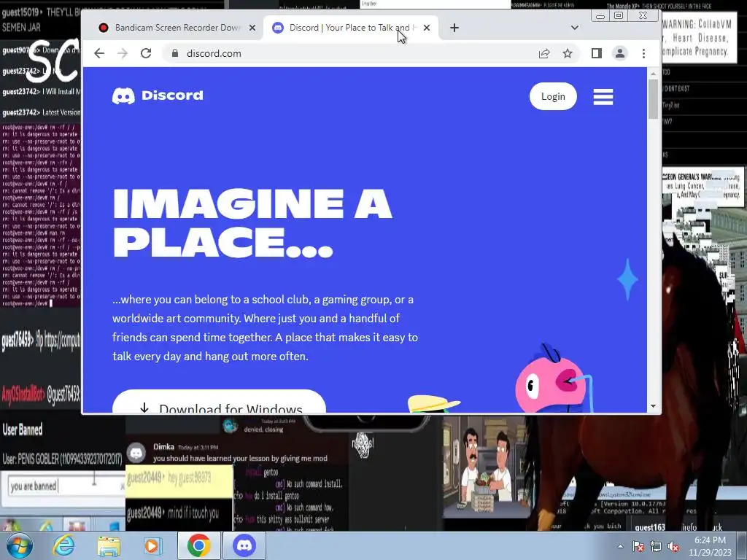
Task: Close the Bandicam Screen Recorder tab
Action: pos(252,28)
